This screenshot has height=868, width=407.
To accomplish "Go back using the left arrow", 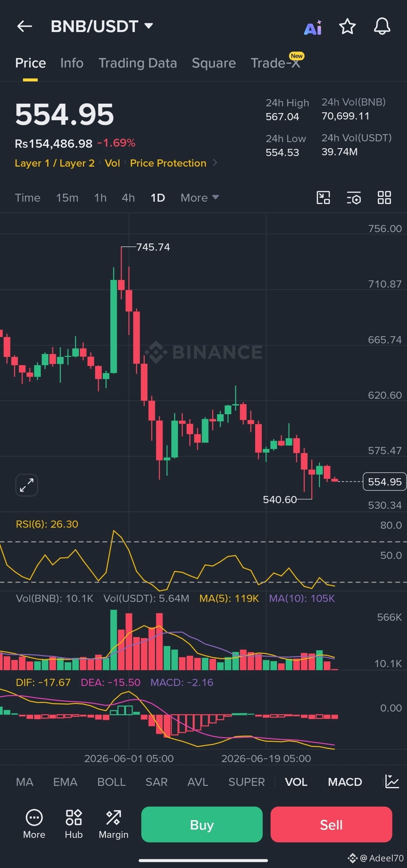I will point(25,26).
